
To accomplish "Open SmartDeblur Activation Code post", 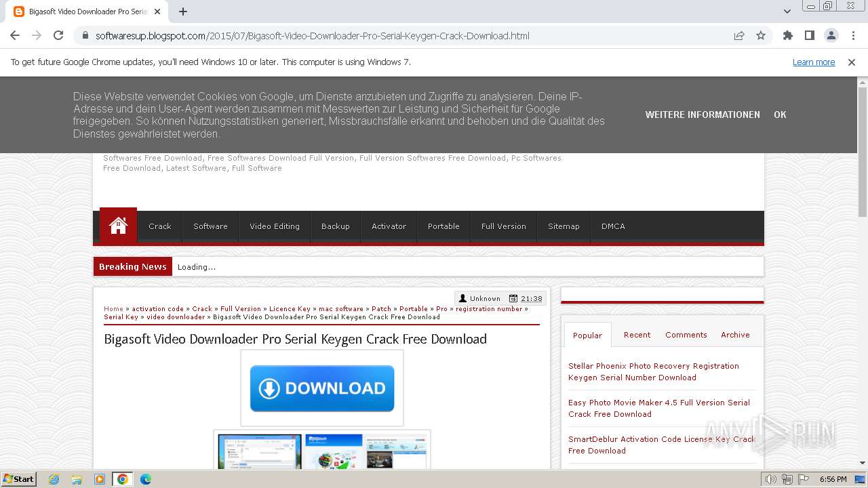I will (x=662, y=445).
